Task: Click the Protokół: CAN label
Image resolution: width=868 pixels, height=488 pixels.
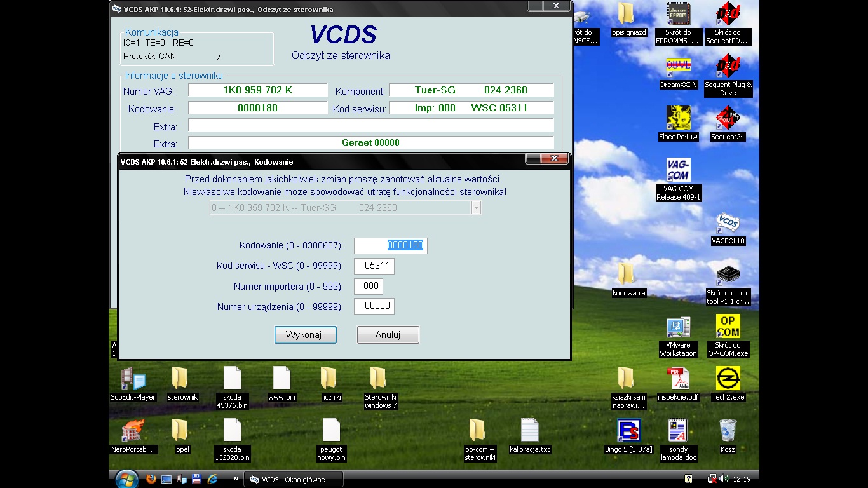Action: point(150,57)
